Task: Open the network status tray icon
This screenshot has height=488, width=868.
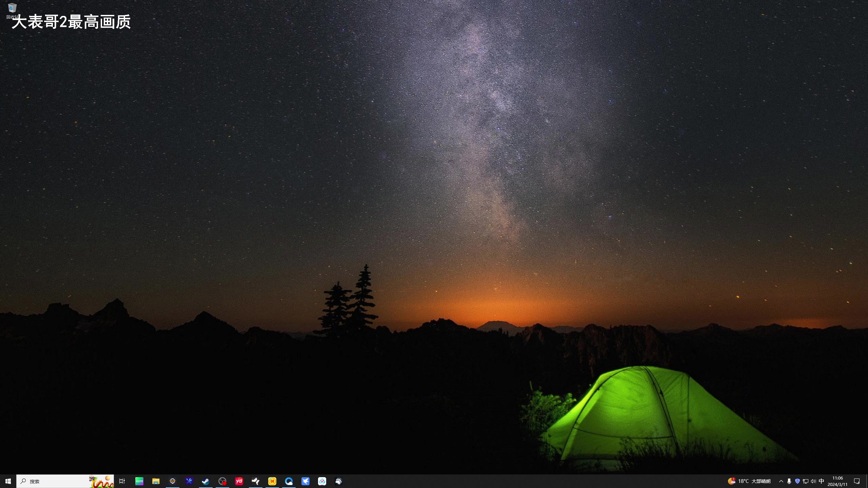Action: point(806,481)
